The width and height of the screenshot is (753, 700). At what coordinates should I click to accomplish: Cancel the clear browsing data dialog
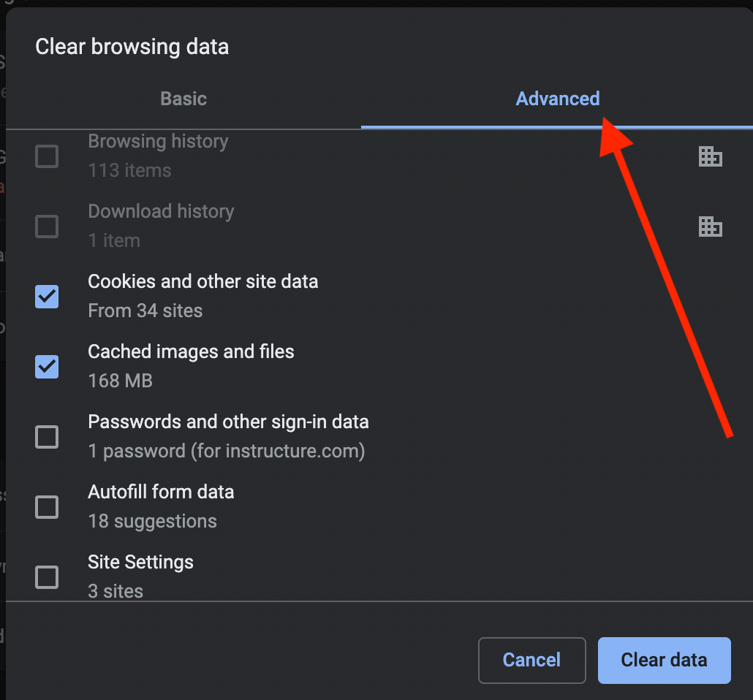(x=531, y=660)
